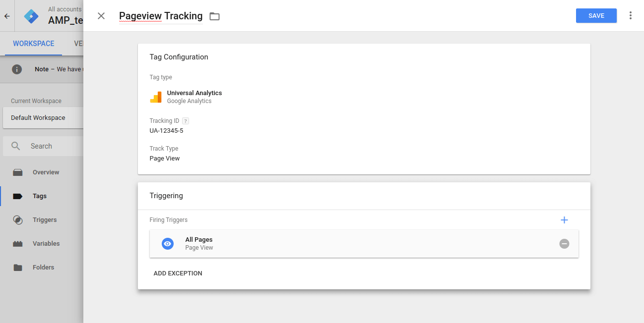Click ADD EXCEPTION link
644x323 pixels.
coord(178,273)
